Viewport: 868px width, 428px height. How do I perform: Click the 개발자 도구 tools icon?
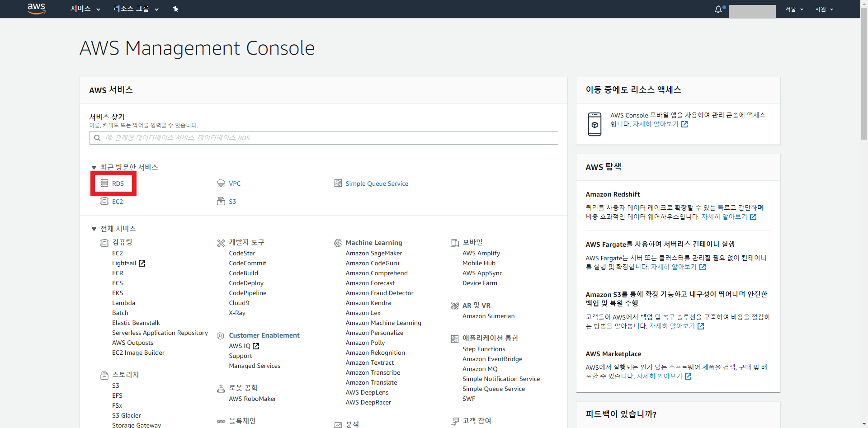(x=221, y=243)
